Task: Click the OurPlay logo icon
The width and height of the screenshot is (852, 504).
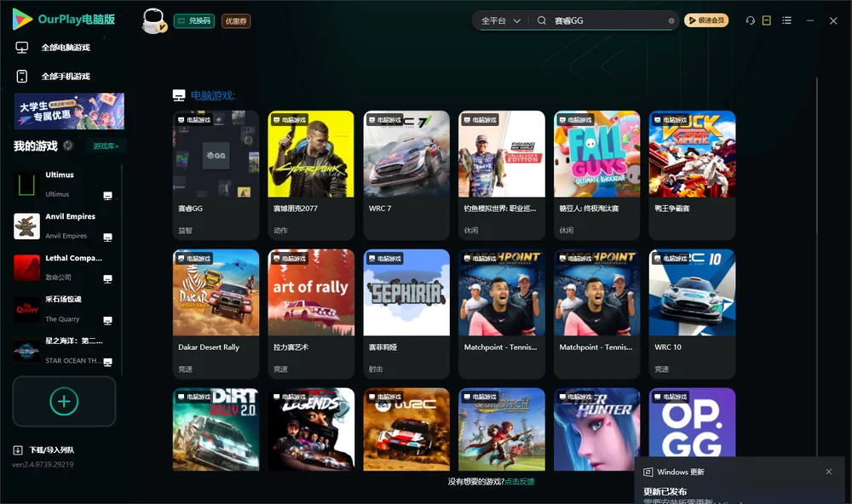Action: pyautogui.click(x=22, y=19)
